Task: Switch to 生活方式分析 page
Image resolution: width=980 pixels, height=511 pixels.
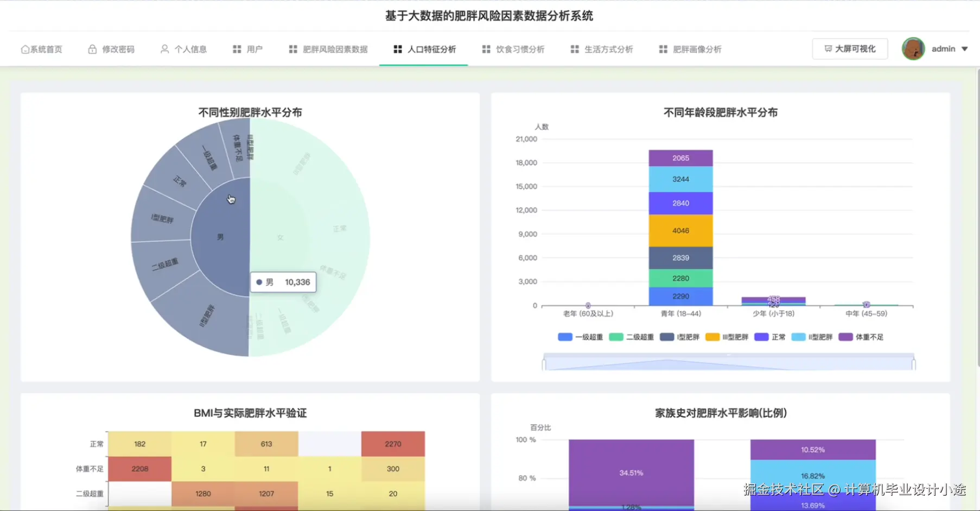Action: 602,49
